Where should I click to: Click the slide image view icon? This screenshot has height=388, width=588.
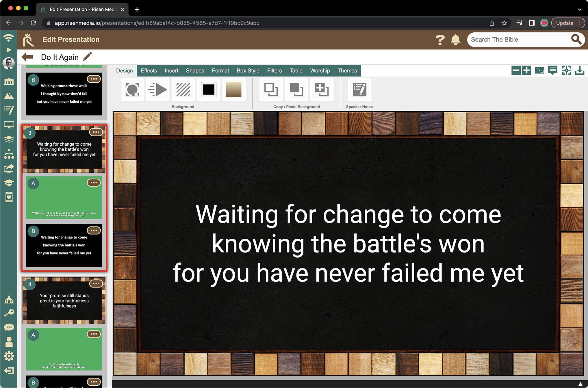click(x=539, y=70)
